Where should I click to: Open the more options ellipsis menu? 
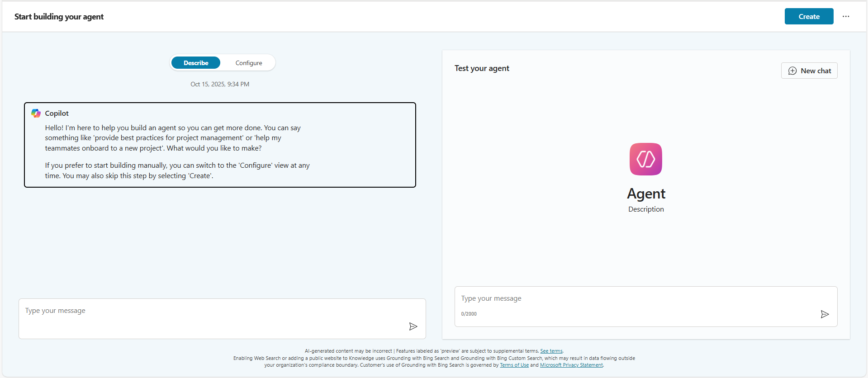845,17
